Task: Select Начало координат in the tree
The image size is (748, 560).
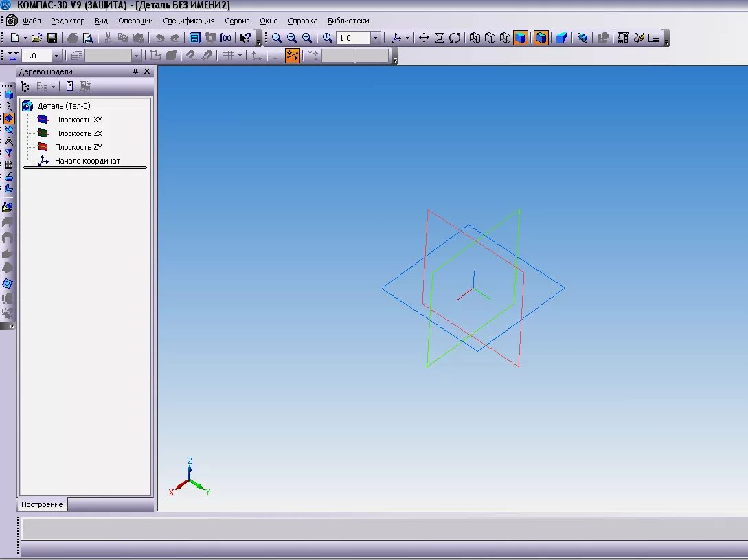Action: pos(87,161)
